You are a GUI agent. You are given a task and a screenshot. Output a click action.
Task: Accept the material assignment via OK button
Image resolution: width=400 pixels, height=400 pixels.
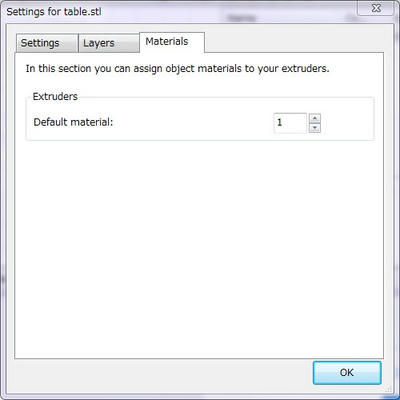[x=347, y=373]
